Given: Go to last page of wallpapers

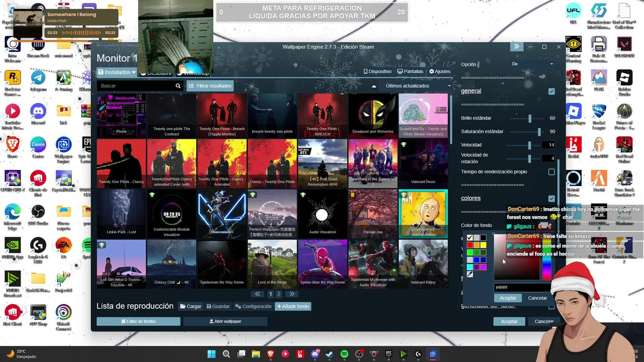Looking at the screenshot, I should (x=292, y=294).
